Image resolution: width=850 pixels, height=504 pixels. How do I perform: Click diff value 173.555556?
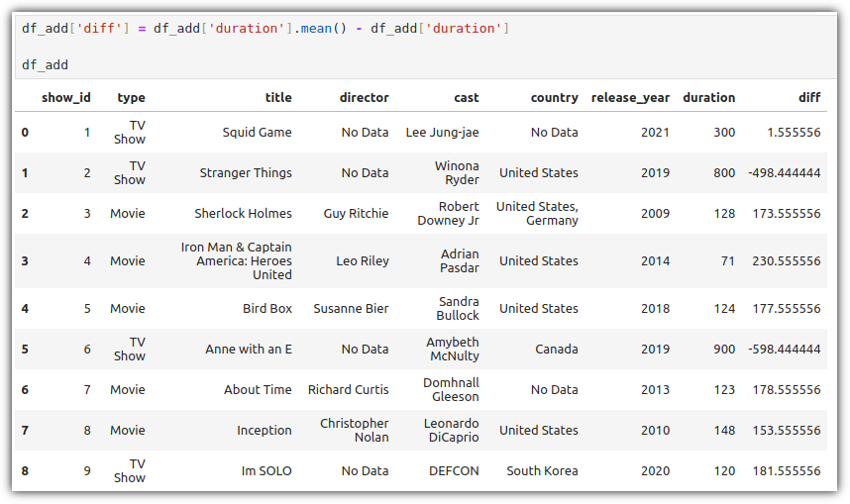tap(786, 214)
